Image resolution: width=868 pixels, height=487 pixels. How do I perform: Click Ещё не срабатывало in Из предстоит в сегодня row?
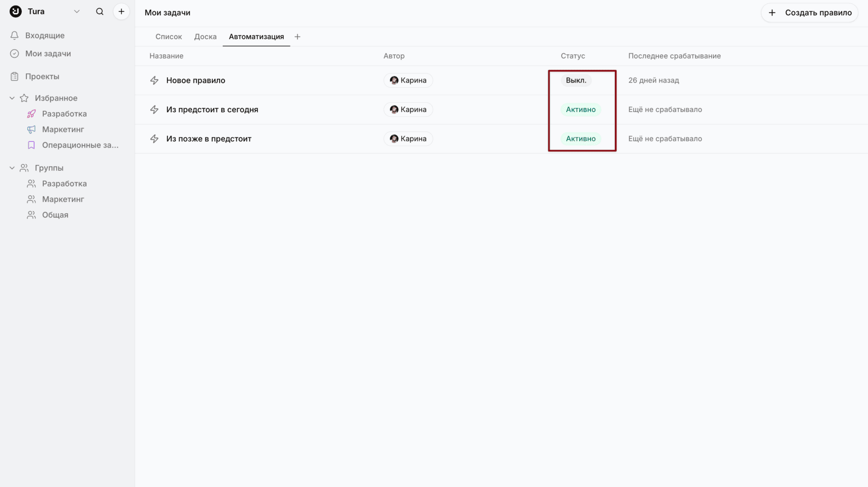(665, 109)
